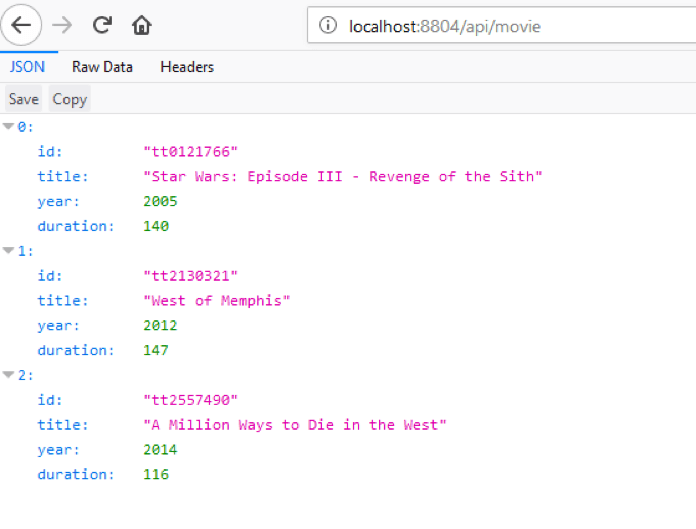Select the year value 2005
Viewport: 696px width, 529px height.
tap(160, 201)
